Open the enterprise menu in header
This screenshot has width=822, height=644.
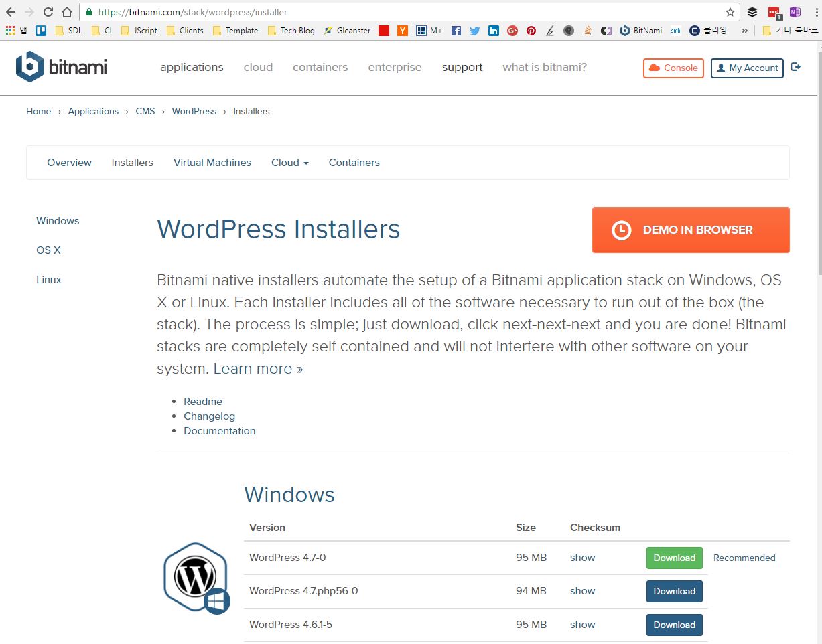(x=395, y=68)
